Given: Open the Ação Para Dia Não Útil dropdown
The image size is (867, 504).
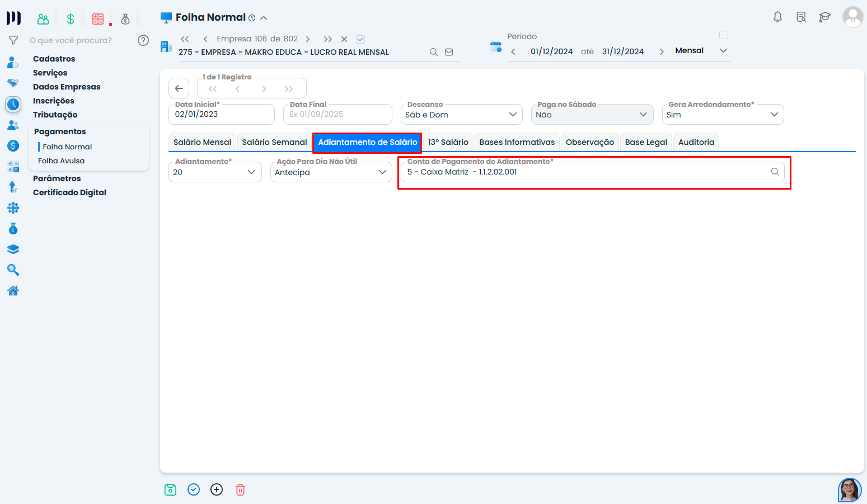Looking at the screenshot, I should [x=331, y=172].
